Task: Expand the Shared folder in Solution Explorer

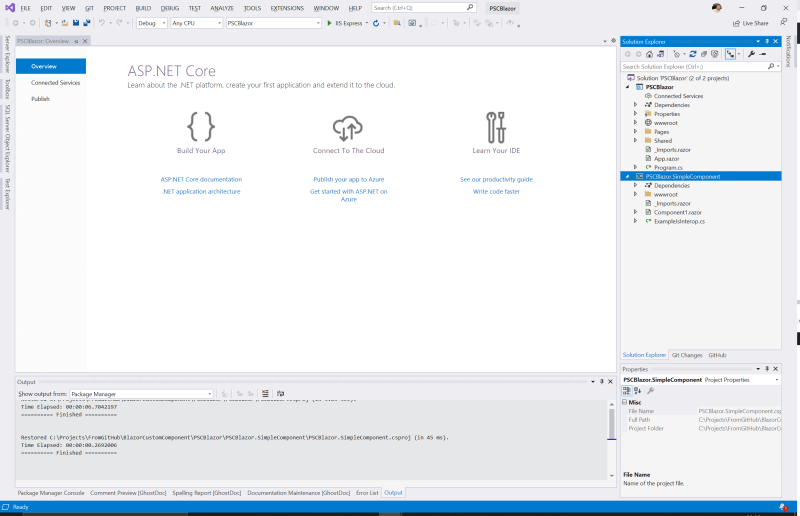Action: (635, 140)
